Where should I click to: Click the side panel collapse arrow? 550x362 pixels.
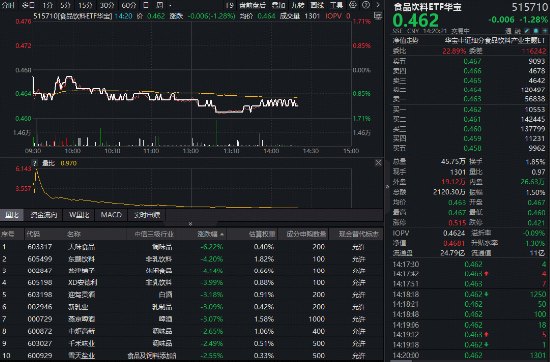coord(387,187)
